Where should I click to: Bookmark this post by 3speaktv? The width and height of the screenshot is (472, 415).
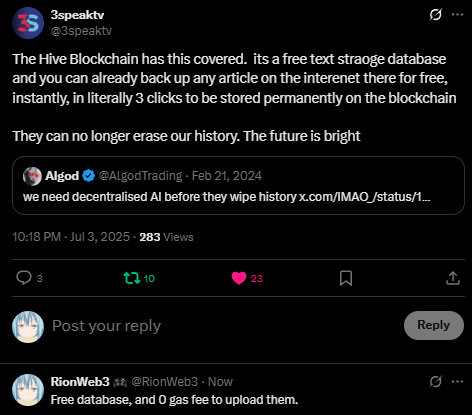(346, 278)
